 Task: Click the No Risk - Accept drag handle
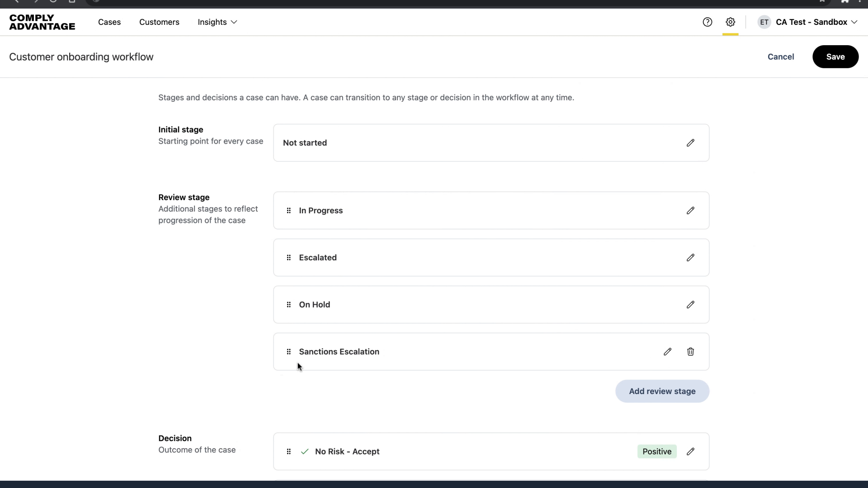pos(289,451)
